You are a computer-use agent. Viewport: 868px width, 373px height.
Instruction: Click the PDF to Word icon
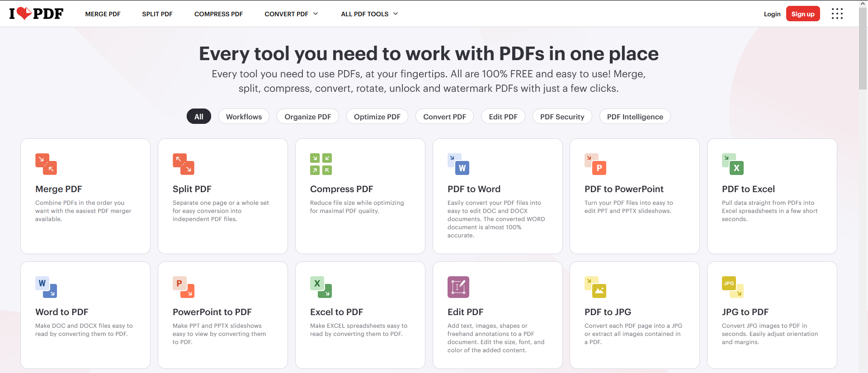[458, 164]
